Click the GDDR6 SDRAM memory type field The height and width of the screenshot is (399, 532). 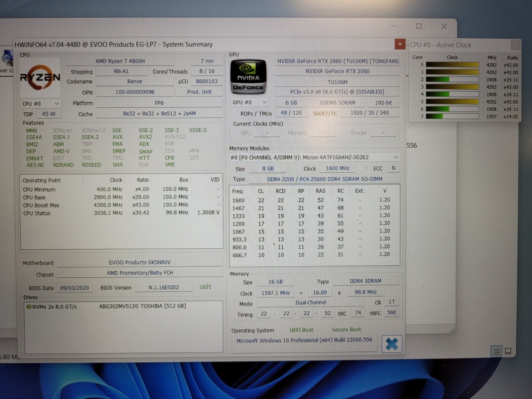[337, 103]
